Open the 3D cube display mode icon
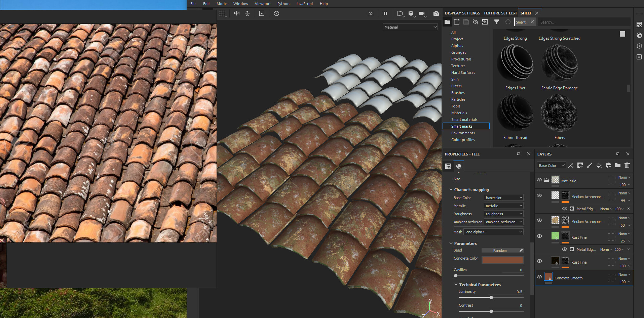 coord(412,14)
